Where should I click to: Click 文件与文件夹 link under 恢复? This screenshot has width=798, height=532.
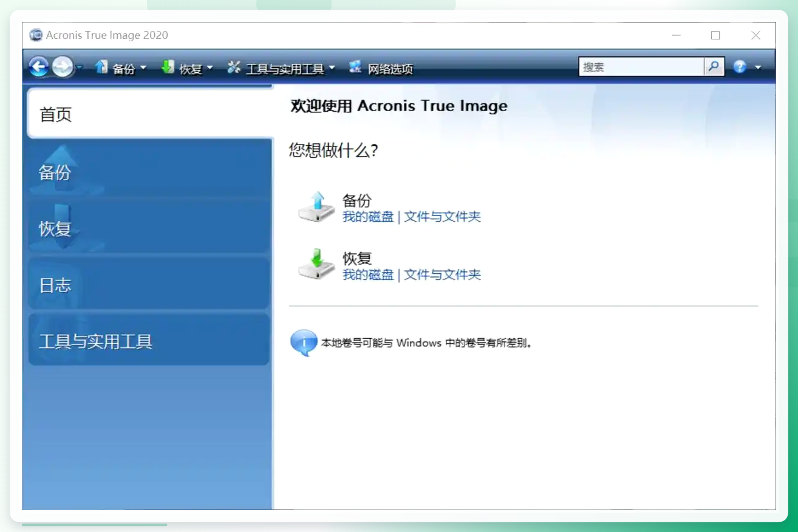pyautogui.click(x=442, y=275)
